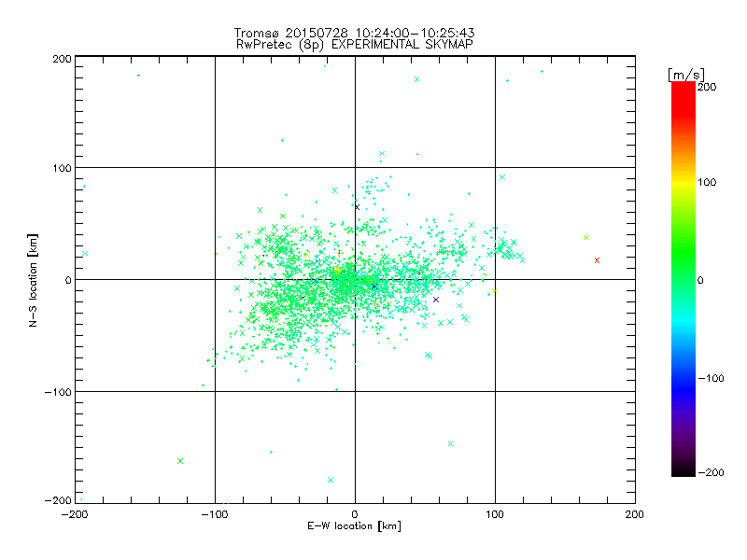Click the "N-S location [km]" axis label
Screen dimensions: 747x560
[33, 281]
